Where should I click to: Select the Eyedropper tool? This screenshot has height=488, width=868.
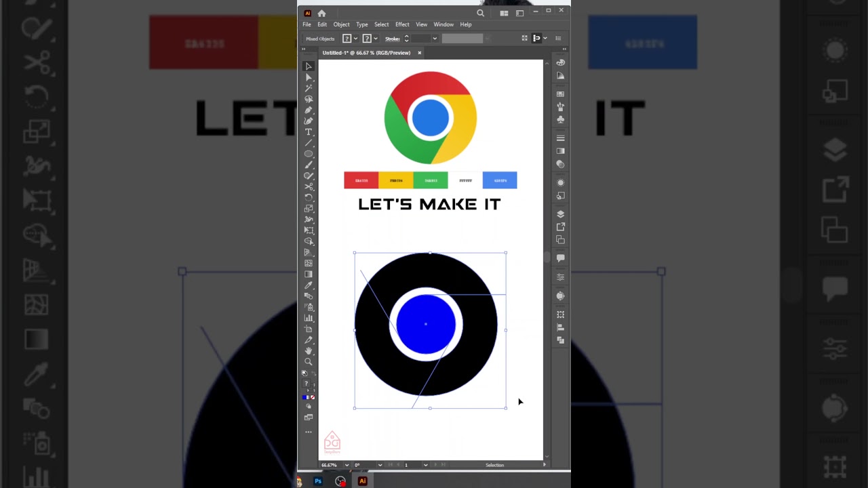(x=309, y=285)
